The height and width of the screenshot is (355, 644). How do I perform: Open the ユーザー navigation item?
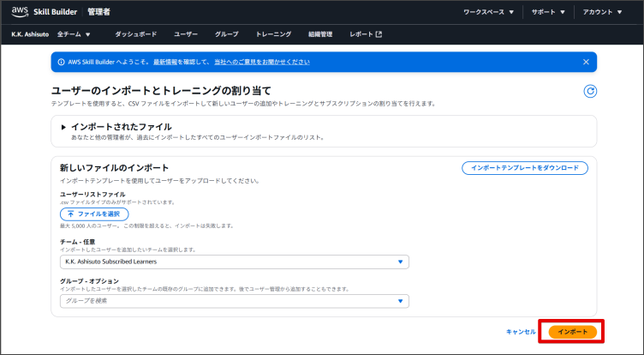[186, 34]
